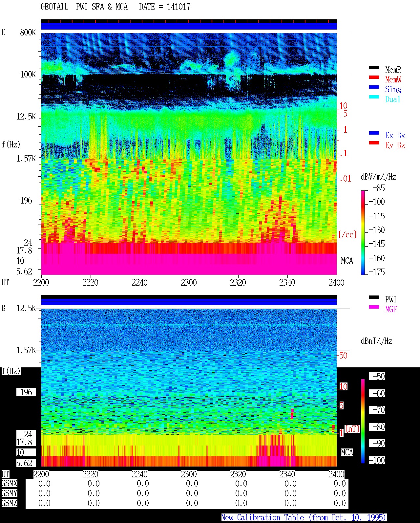Click the MemR legend label
This screenshot has height=523, width=420.
point(393,70)
